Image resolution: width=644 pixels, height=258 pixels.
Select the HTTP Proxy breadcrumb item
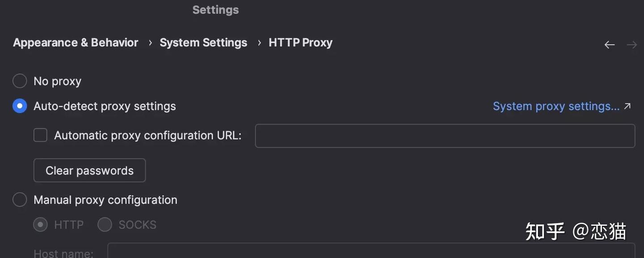300,42
